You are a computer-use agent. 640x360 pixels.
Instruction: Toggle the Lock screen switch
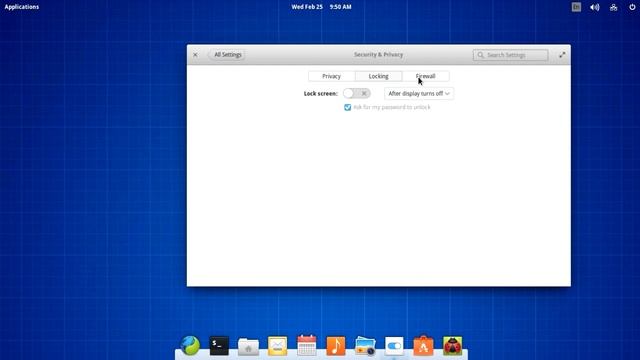[x=357, y=93]
